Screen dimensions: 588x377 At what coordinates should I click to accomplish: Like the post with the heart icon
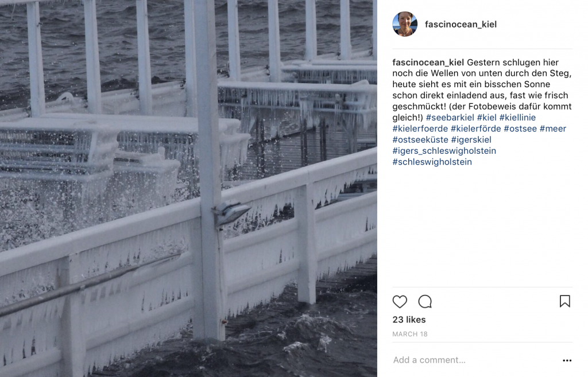coord(400,301)
